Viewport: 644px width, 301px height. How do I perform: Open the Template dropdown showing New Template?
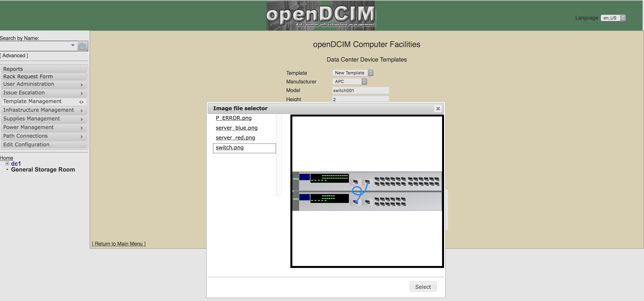point(352,73)
